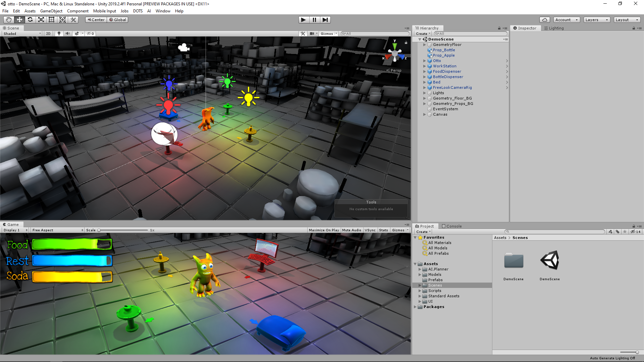This screenshot has width=644, height=362.
Task: Select the Hand tool
Action: [9, 20]
